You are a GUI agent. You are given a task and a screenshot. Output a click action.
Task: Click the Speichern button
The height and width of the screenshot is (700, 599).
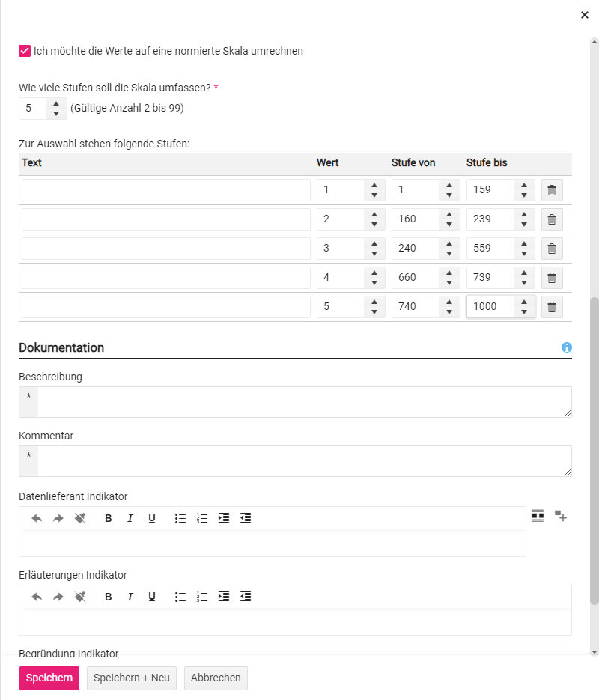tap(49, 678)
